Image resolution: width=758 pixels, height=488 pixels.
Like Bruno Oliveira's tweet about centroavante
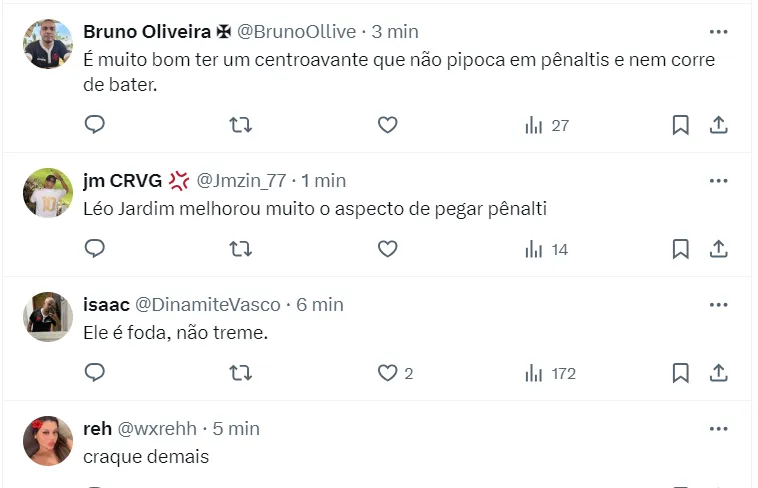[387, 125]
